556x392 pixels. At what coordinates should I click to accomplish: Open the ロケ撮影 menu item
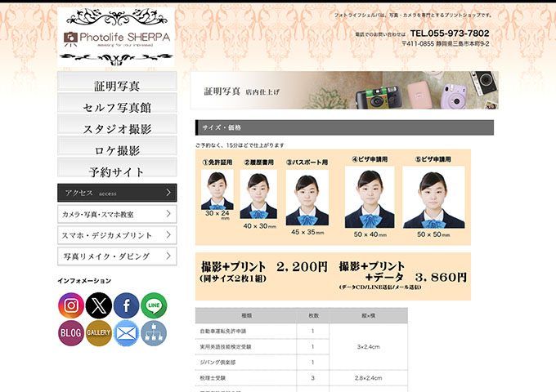(117, 150)
